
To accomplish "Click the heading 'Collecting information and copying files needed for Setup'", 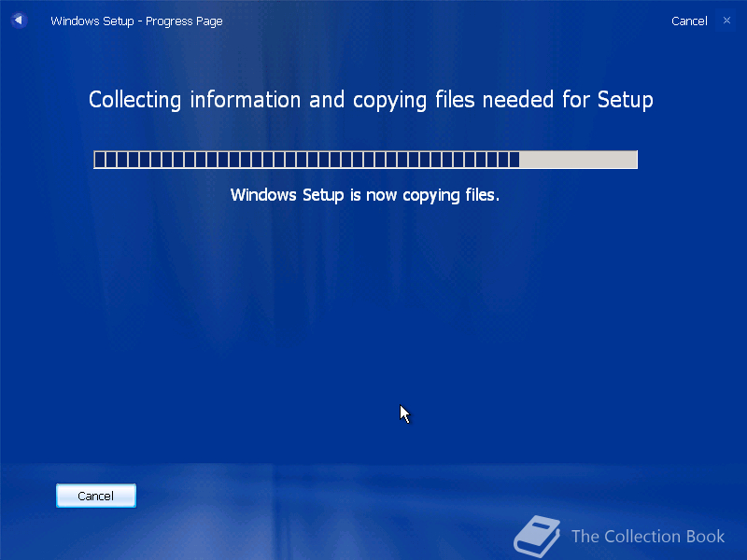I will coord(371,100).
